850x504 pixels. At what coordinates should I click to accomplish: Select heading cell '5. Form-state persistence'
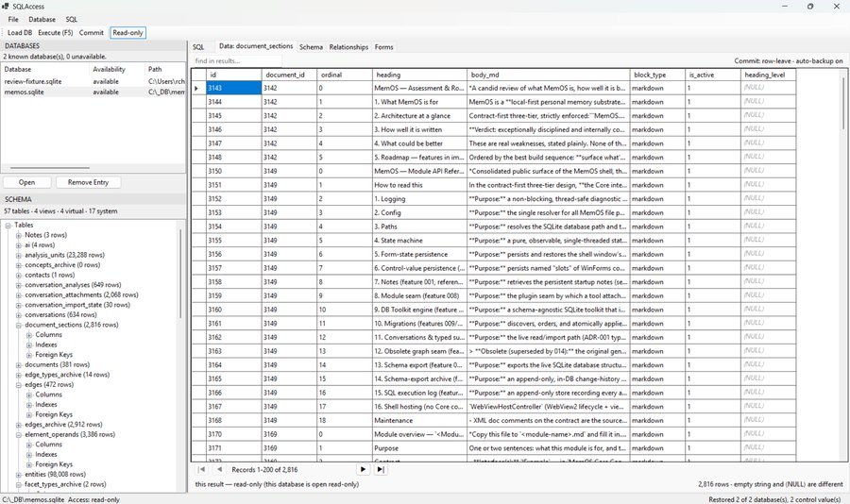tap(419, 254)
